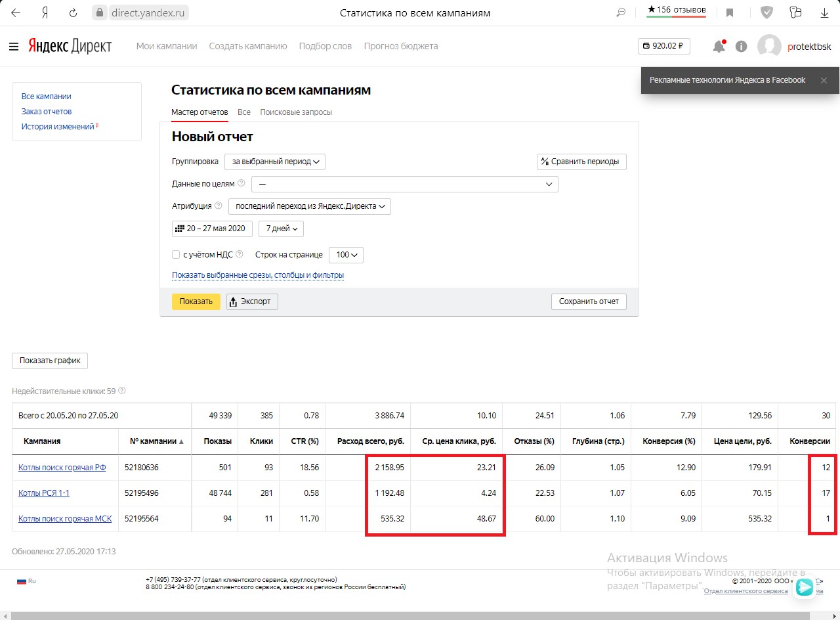Open help icon next to Недействительные клики
Image resolution: width=840 pixels, height=620 pixels.
(x=122, y=391)
